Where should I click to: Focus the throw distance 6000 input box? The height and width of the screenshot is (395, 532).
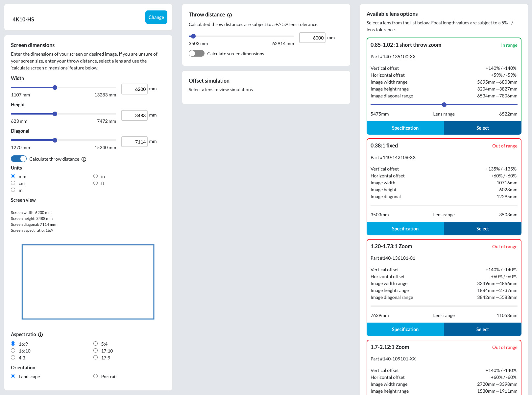[312, 38]
